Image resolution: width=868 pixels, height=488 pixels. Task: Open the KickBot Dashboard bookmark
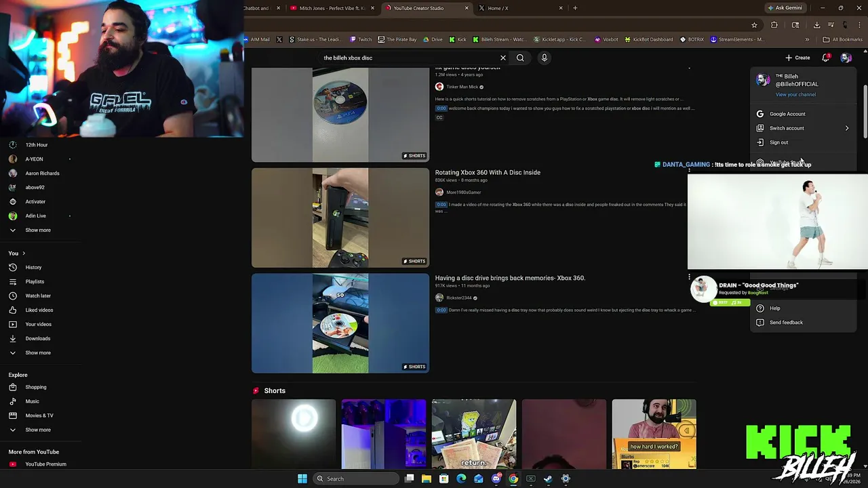click(648, 39)
